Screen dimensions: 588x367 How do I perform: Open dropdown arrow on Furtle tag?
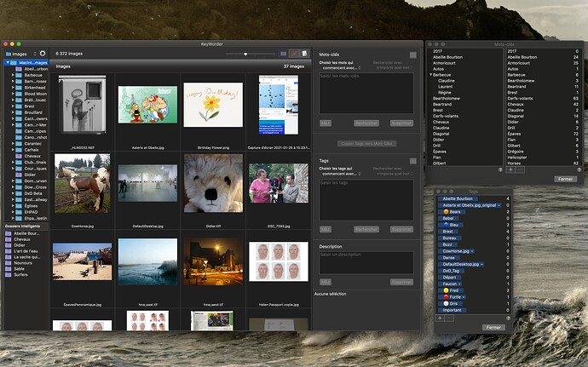point(464,297)
